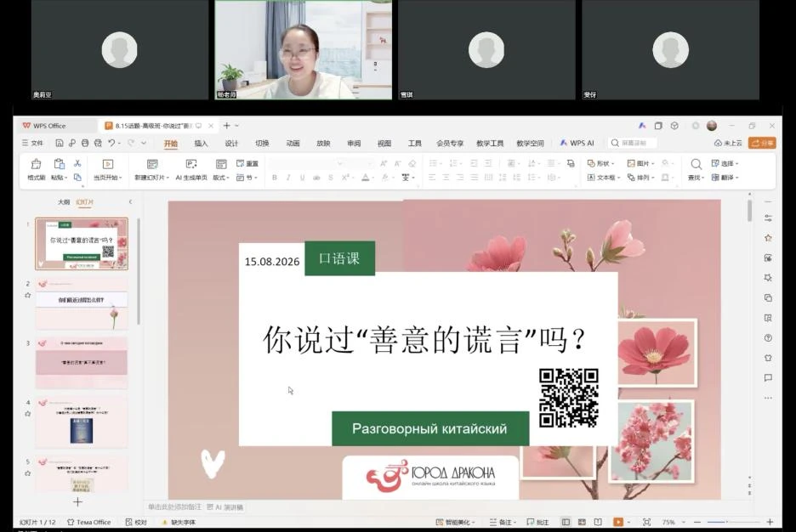Screen dimensions: 796x532
Task: Click the Undo arrow icon
Action: (111, 143)
